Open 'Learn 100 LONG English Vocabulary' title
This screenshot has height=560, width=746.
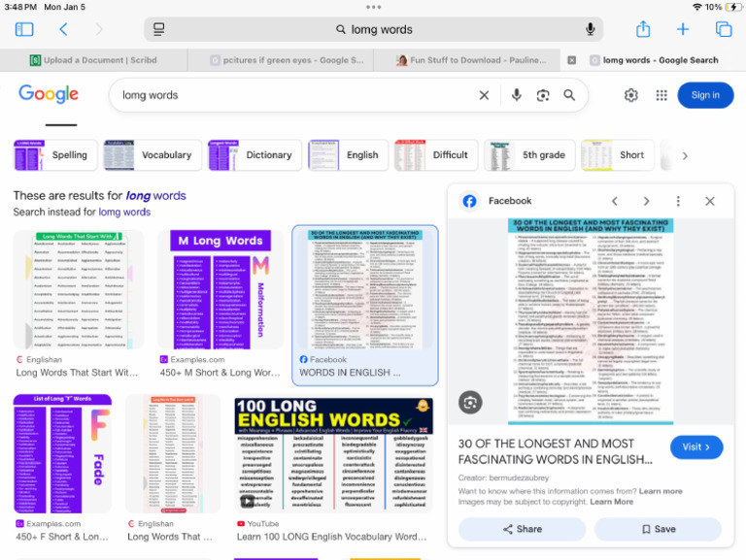(x=331, y=537)
